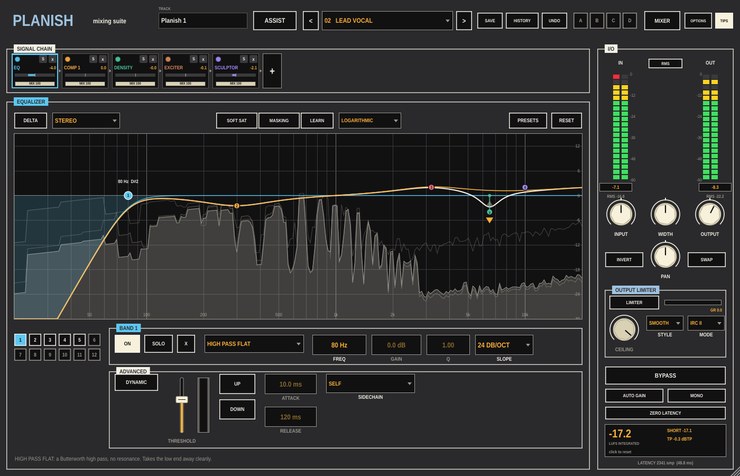Open the LOGARITHMIC scale dropdown

coord(370,121)
